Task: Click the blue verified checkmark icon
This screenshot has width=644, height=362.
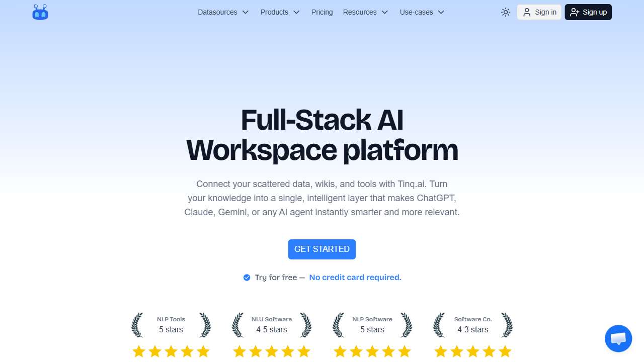Action: click(x=247, y=278)
